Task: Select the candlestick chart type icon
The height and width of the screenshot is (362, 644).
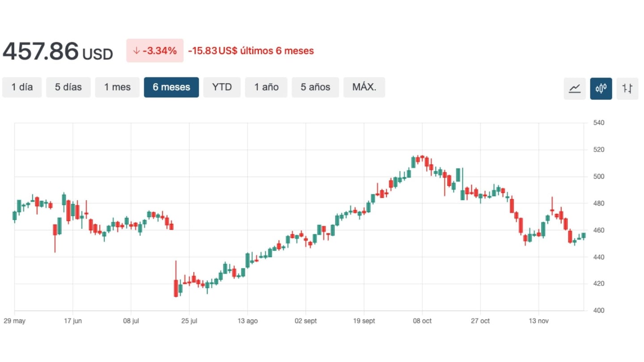Action: pos(601,88)
